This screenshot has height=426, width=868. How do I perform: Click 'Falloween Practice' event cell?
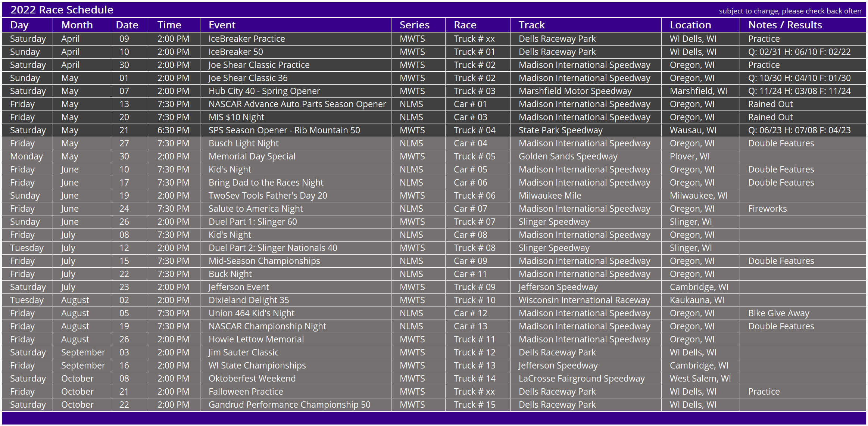pos(246,392)
